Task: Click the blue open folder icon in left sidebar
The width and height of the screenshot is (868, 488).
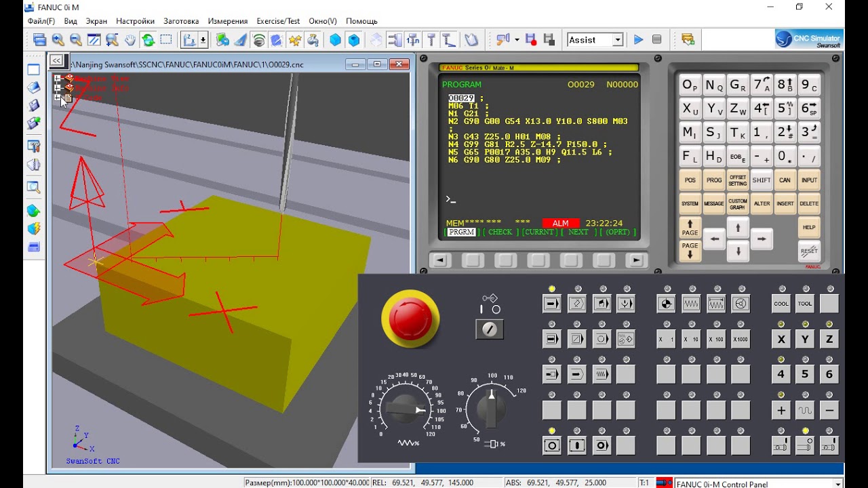Action: (33, 87)
